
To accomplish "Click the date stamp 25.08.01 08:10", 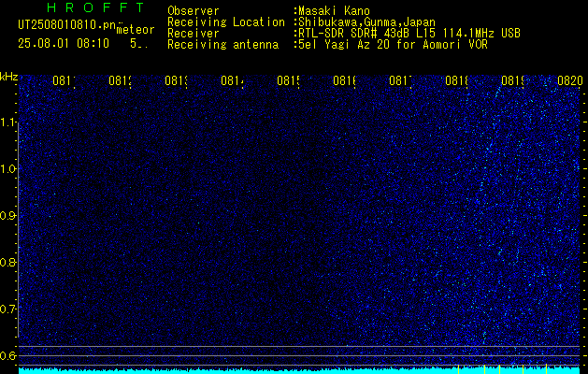I will pos(64,44).
